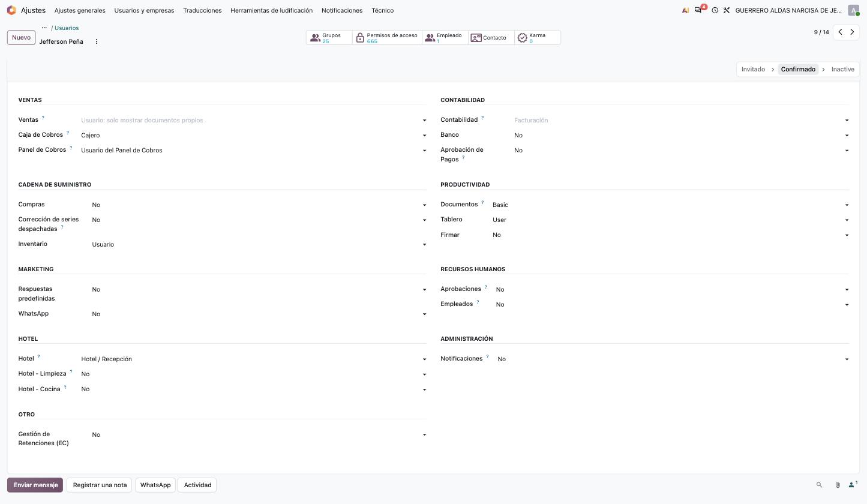The width and height of the screenshot is (867, 504).
Task: Show followers icon in chatter
Action: coord(853,484)
